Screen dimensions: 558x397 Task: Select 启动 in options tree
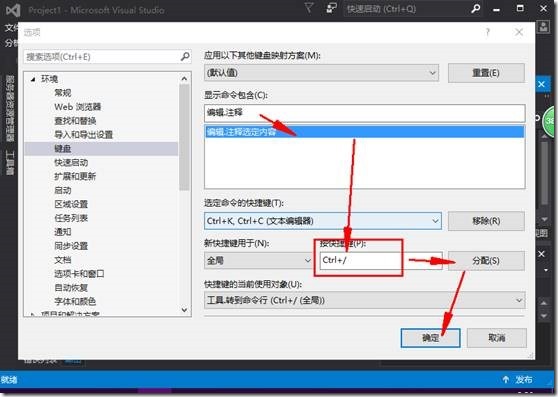point(63,190)
